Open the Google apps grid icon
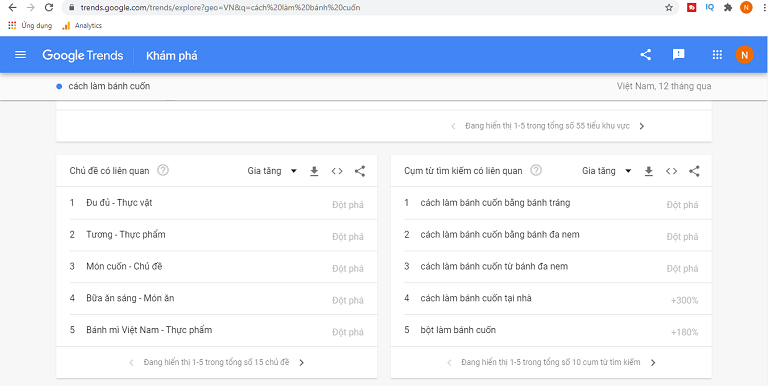The height and width of the screenshot is (386, 768). 717,55
